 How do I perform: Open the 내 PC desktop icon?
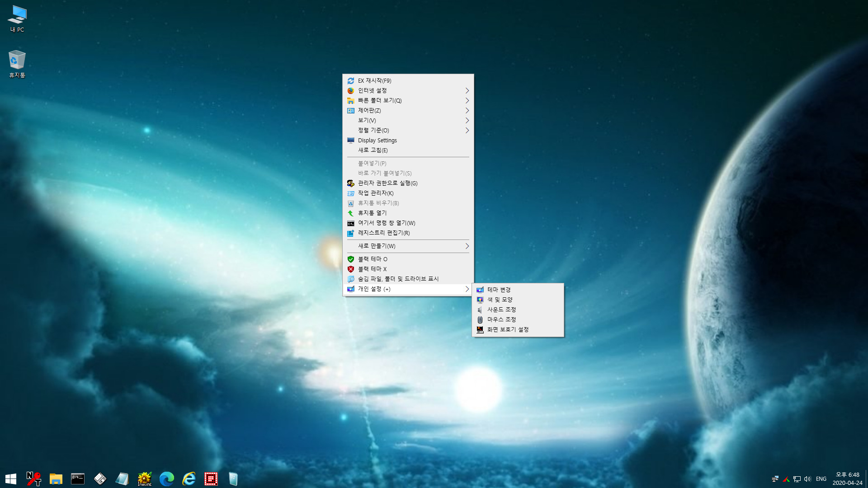pyautogui.click(x=17, y=19)
